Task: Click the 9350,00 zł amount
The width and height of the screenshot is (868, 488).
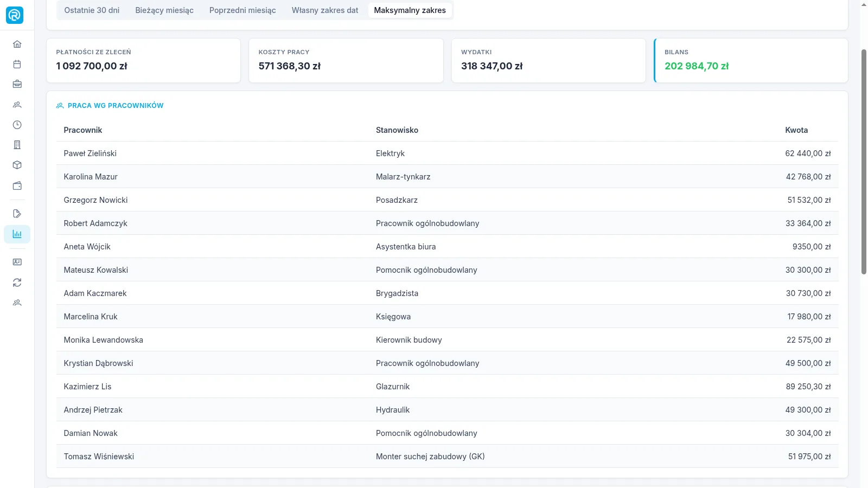Action: (812, 247)
